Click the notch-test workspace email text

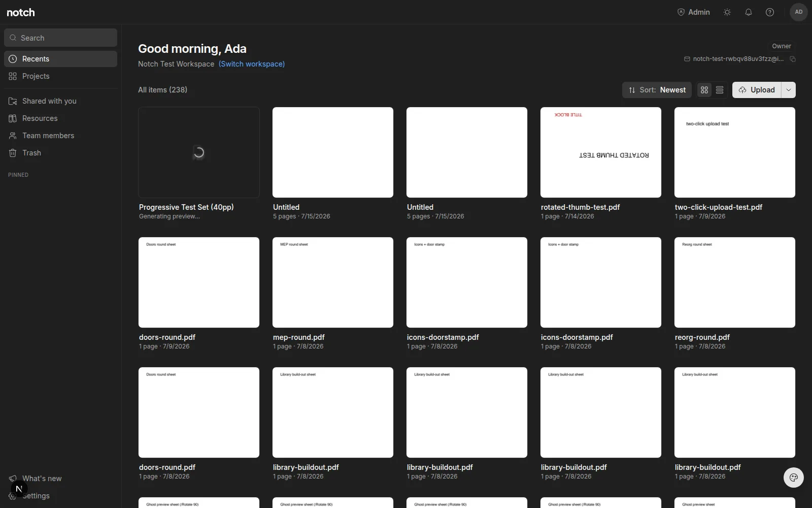(x=738, y=59)
